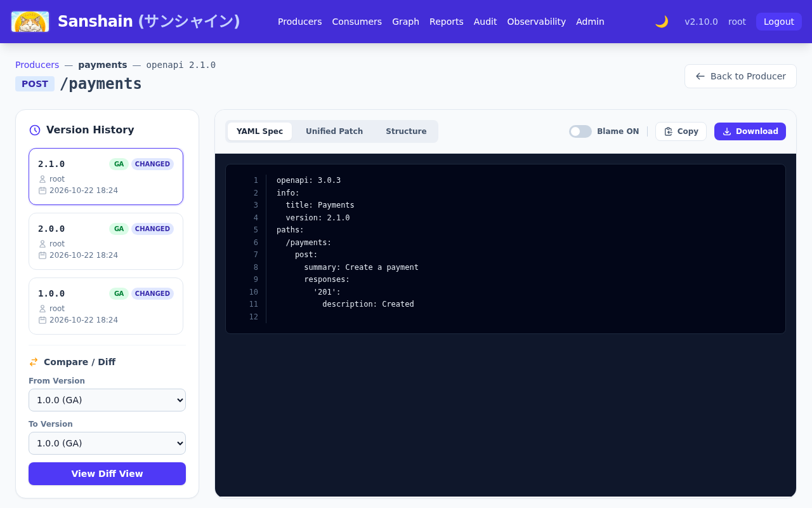
Task: Click the calendar icon in version 2.1.0 card
Action: pyautogui.click(x=43, y=190)
